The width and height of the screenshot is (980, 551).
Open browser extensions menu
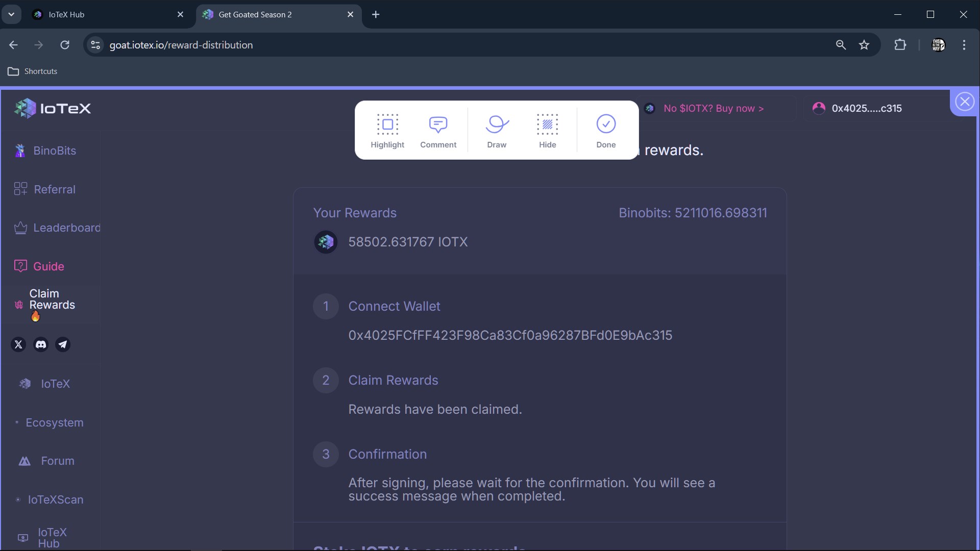[x=900, y=45]
